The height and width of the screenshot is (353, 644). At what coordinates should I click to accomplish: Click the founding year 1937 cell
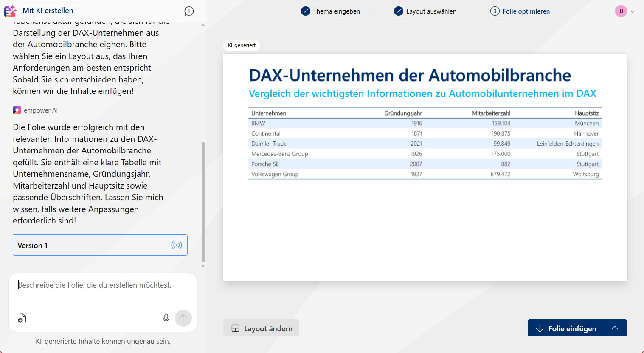[416, 174]
